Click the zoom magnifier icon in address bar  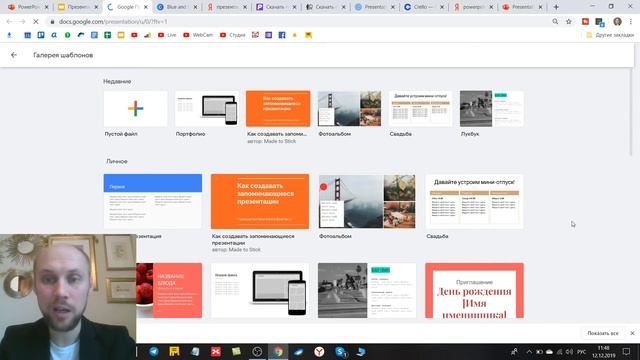[555, 22]
